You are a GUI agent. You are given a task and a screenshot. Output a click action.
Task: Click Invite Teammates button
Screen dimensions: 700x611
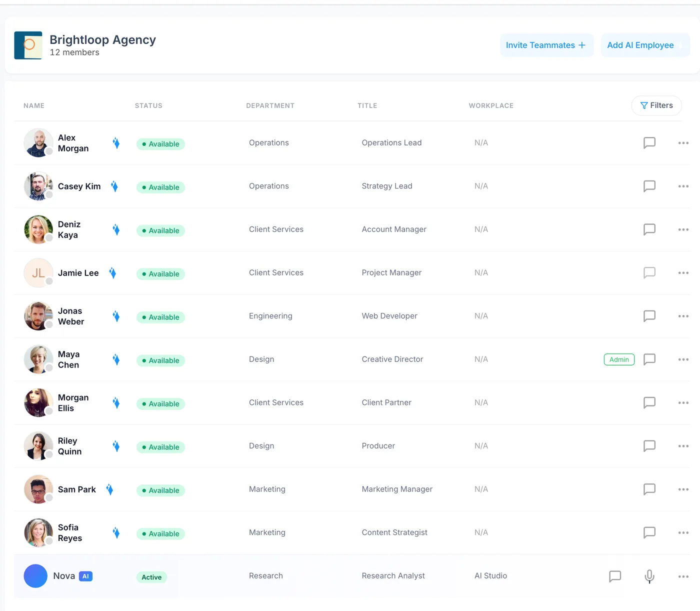click(x=546, y=45)
